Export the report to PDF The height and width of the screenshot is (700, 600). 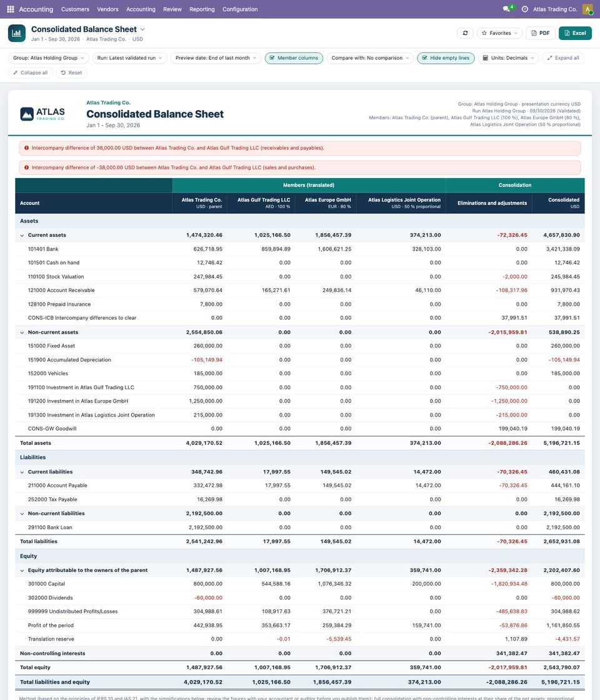click(540, 33)
